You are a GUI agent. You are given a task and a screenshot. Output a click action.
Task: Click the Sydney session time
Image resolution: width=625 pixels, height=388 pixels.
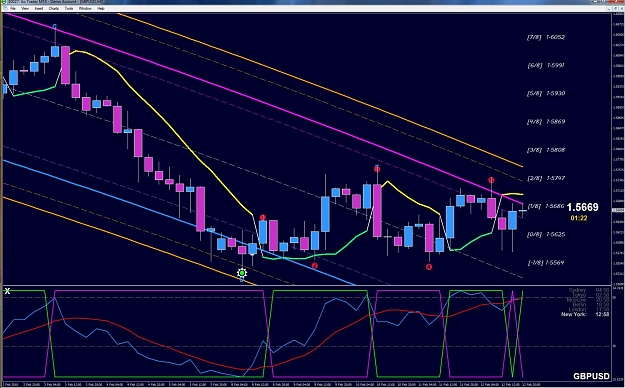point(602,290)
